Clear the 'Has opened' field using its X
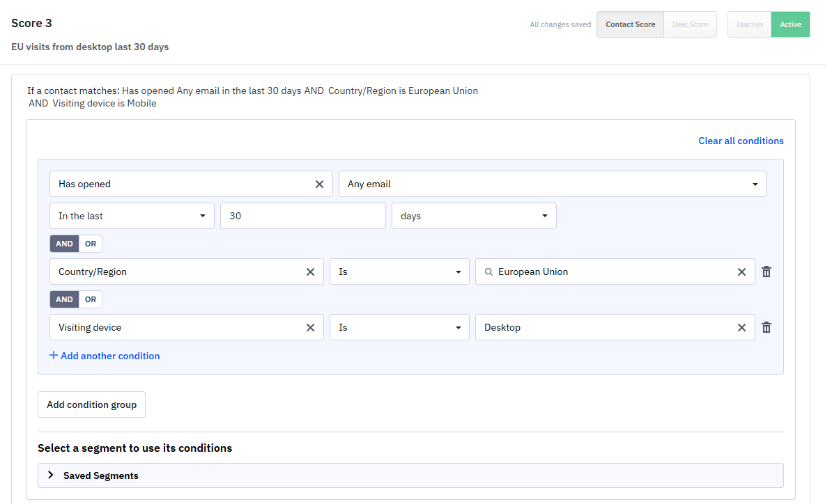 pos(319,183)
